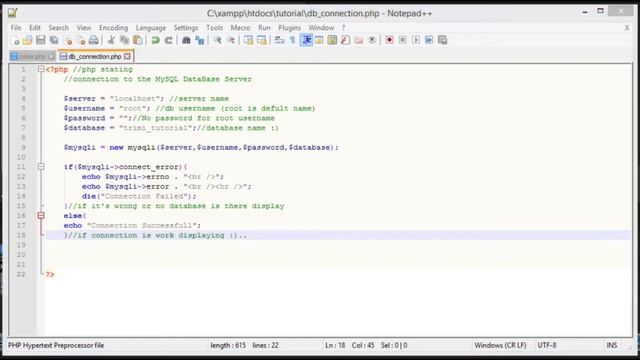The height and width of the screenshot is (360, 640).
Task: Switch to the index.php tab
Action: point(32,56)
